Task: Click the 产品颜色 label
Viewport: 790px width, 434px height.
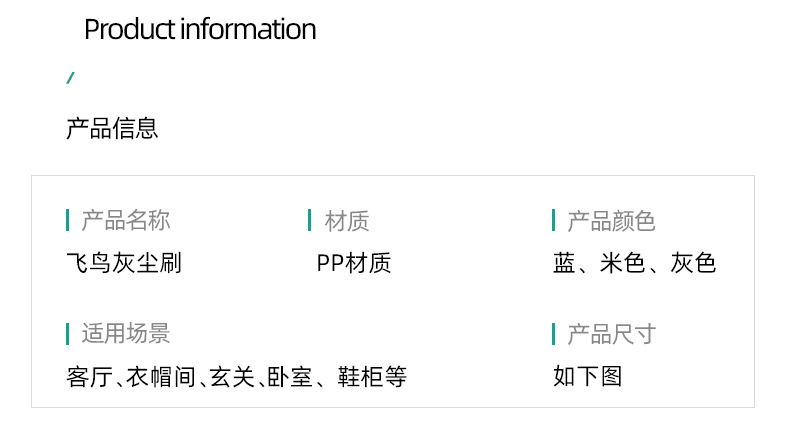Action: pos(611,220)
